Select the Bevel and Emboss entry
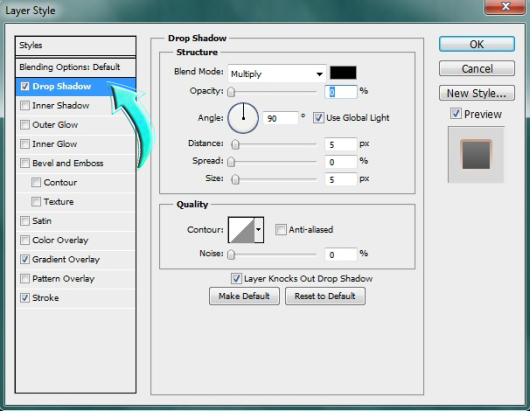 (76, 163)
